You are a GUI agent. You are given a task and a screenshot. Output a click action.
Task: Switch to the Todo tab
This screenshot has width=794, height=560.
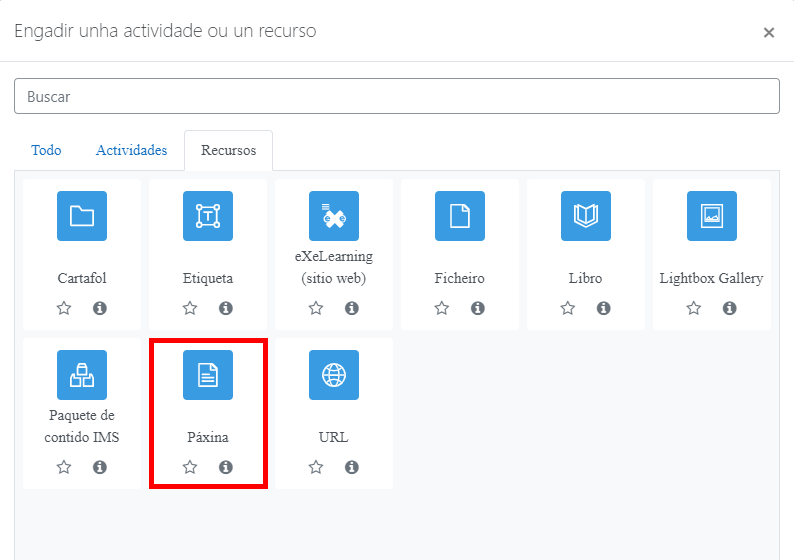pos(46,150)
